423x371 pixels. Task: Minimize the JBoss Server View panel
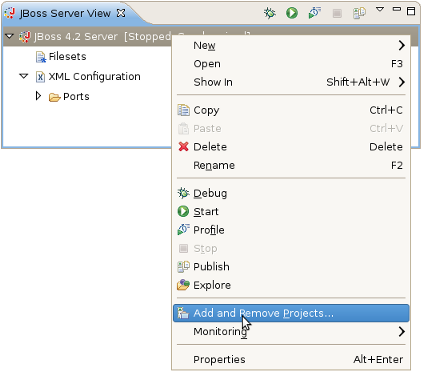[396, 9]
